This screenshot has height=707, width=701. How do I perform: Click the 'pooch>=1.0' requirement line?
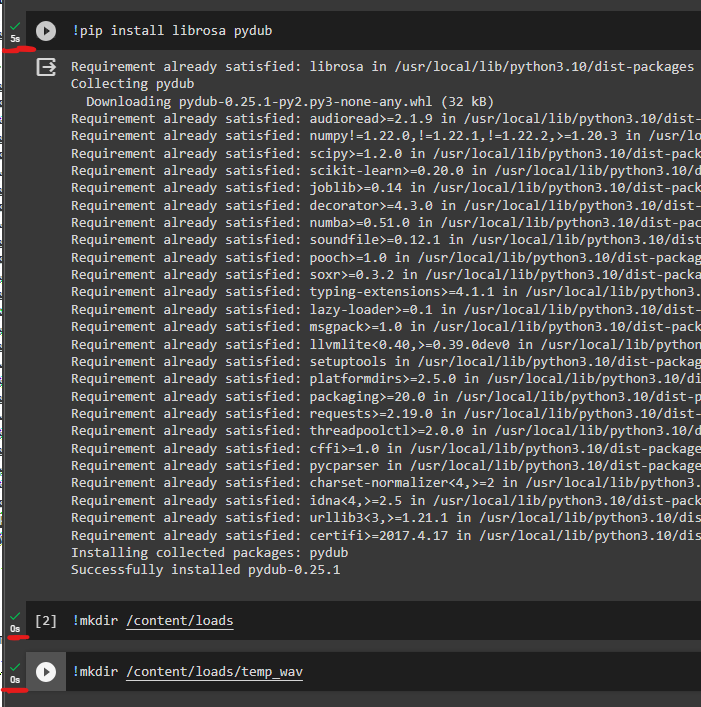pyautogui.click(x=386, y=258)
